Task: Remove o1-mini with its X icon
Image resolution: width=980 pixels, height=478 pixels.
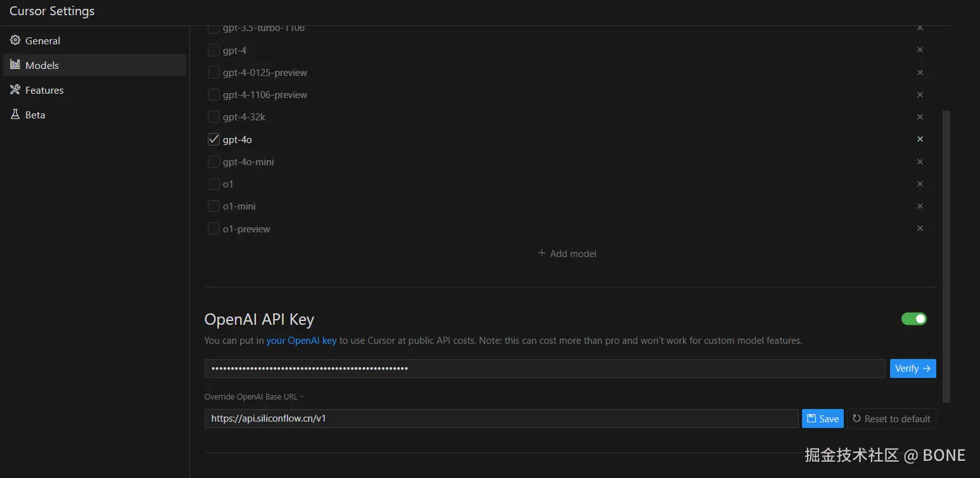Action: (920, 206)
